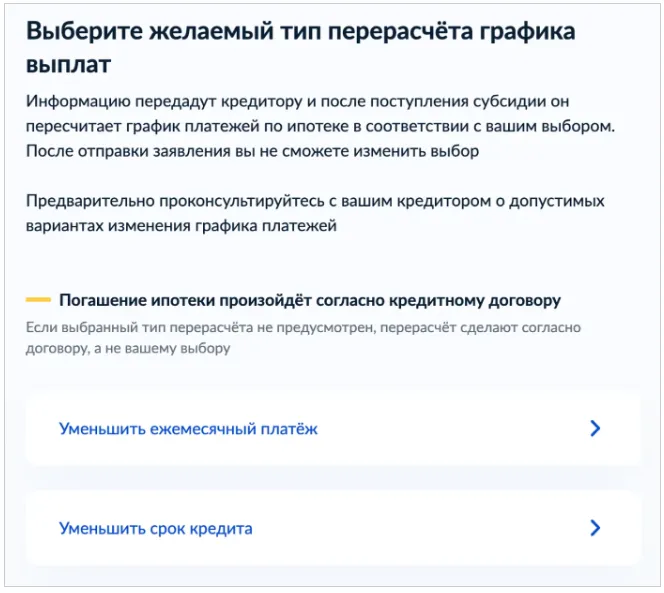This screenshot has height=593, width=664.
Task: Click the grey line договору, а не вашему выбору
Action: [128, 349]
